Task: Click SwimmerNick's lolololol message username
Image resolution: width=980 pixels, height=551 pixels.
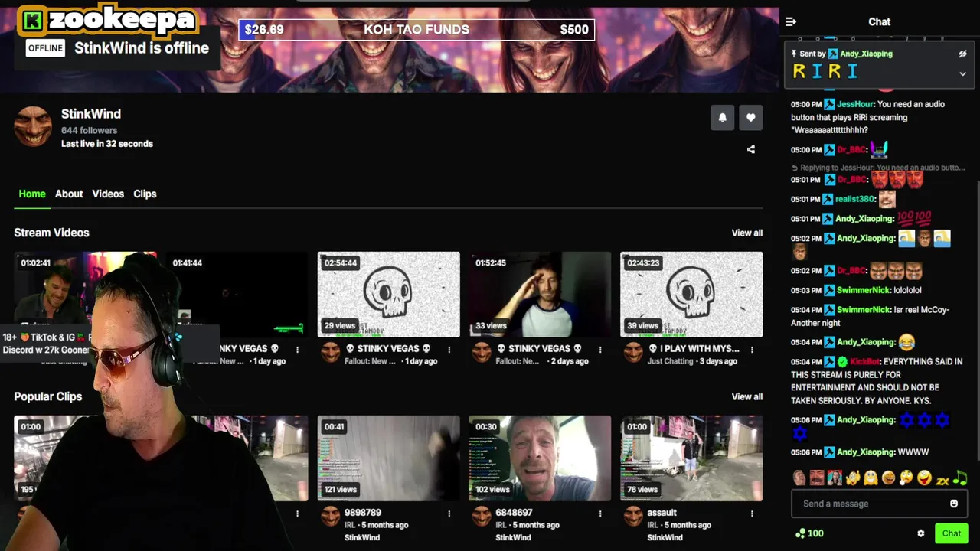Action: pyautogui.click(x=863, y=290)
